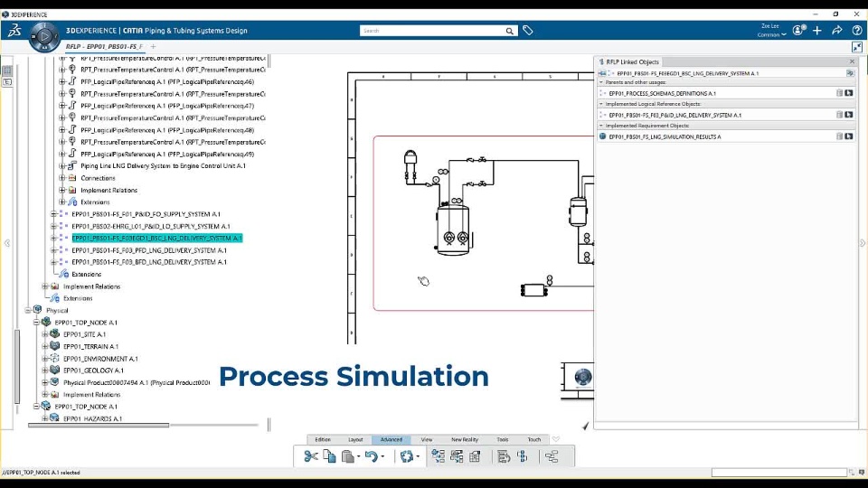This screenshot has height=488, width=868.
Task: Click document icon on LNG_SIMULATION_RESULTS row
Action: (x=840, y=136)
